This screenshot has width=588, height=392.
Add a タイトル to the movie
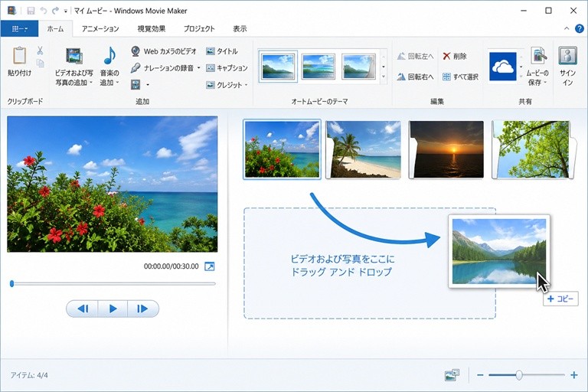(x=222, y=51)
